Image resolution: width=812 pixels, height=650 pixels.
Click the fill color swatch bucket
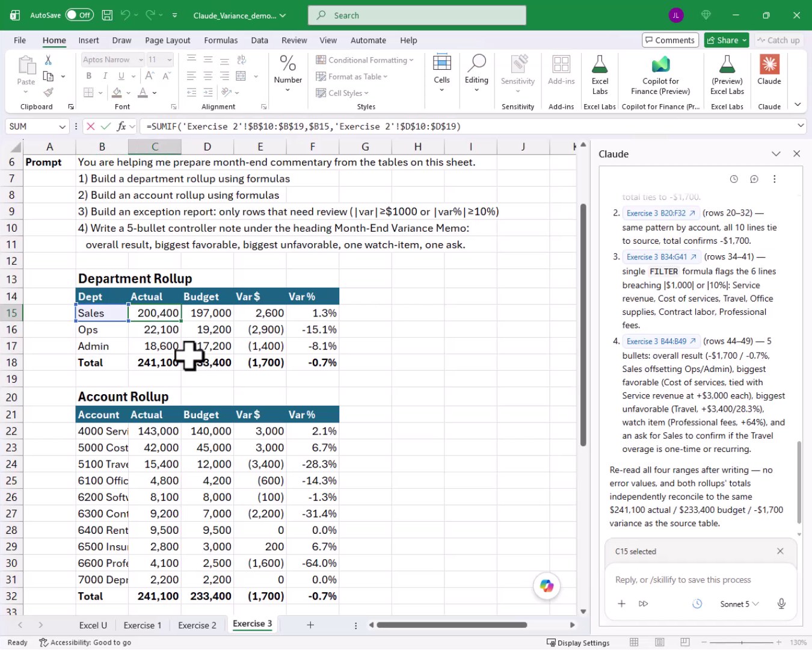tap(117, 93)
